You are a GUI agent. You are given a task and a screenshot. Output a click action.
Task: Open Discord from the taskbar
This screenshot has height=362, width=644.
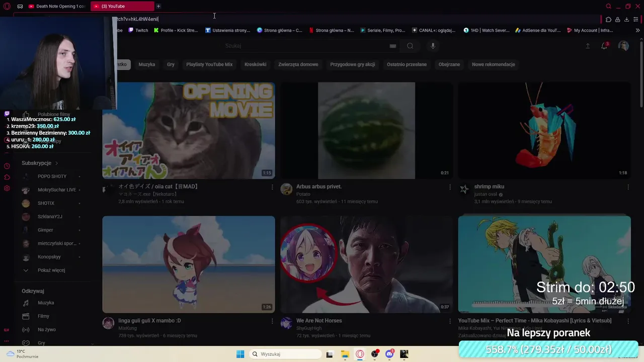point(390,354)
